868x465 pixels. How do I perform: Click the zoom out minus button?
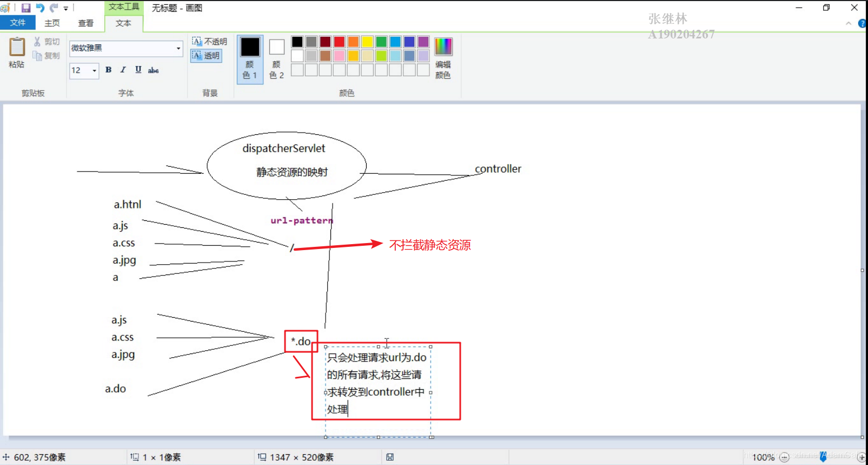784,458
